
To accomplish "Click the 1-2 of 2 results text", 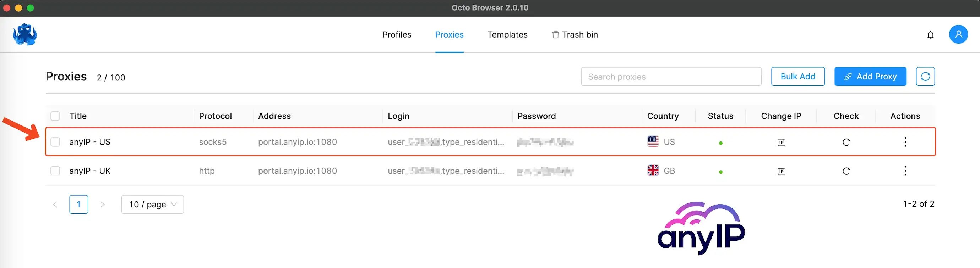I will [x=918, y=204].
